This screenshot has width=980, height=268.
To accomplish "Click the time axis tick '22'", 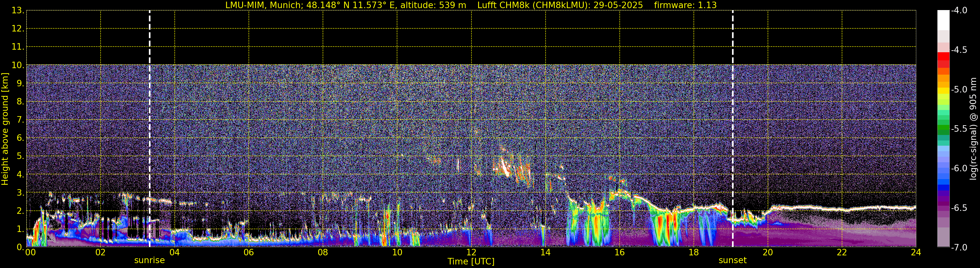I will tap(842, 252).
